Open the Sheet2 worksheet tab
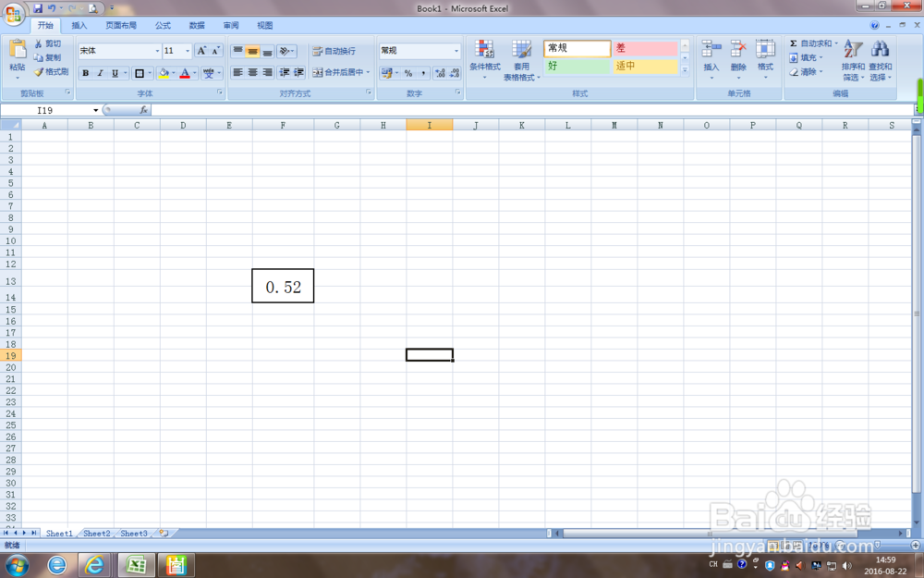924x578 pixels. coord(97,534)
